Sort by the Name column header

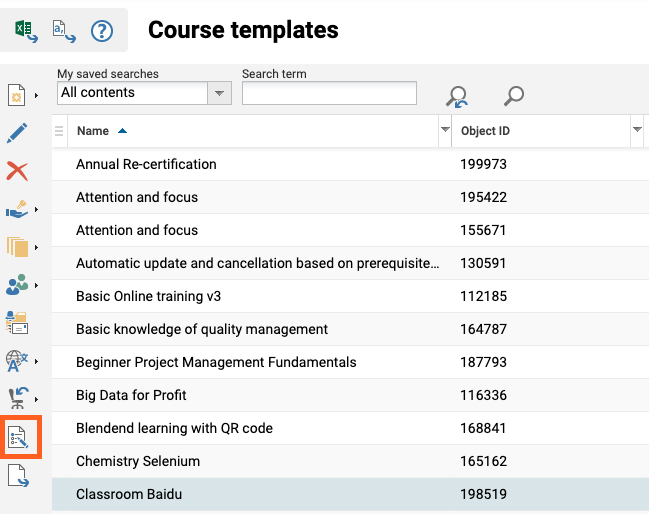[x=93, y=131]
